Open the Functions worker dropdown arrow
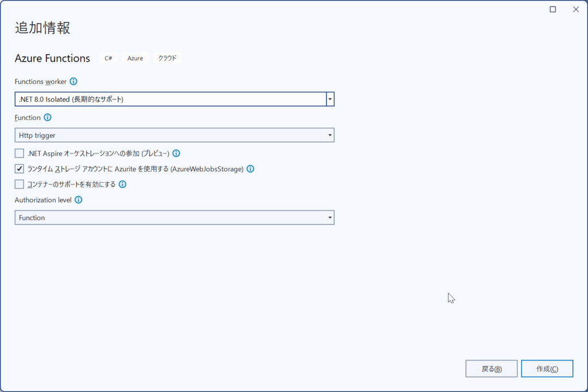 pyautogui.click(x=330, y=99)
